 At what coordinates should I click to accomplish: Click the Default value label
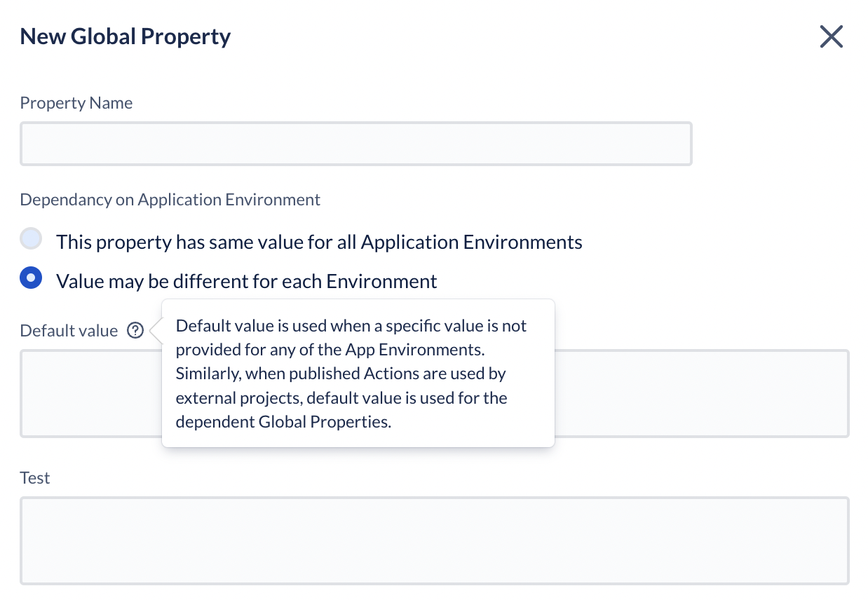tap(68, 330)
